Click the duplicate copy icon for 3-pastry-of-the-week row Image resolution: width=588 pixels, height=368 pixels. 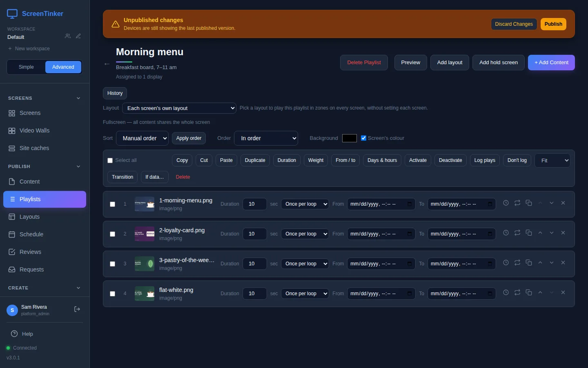pyautogui.click(x=529, y=263)
